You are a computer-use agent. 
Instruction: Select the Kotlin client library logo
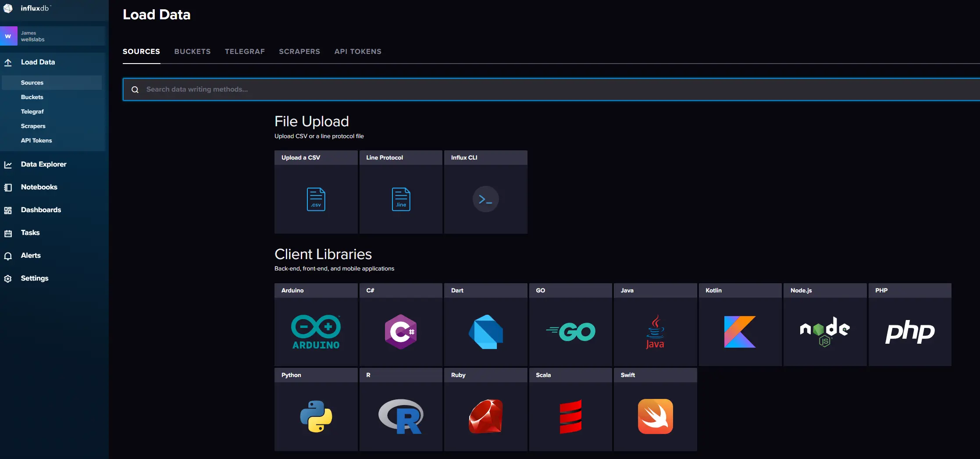tap(740, 332)
